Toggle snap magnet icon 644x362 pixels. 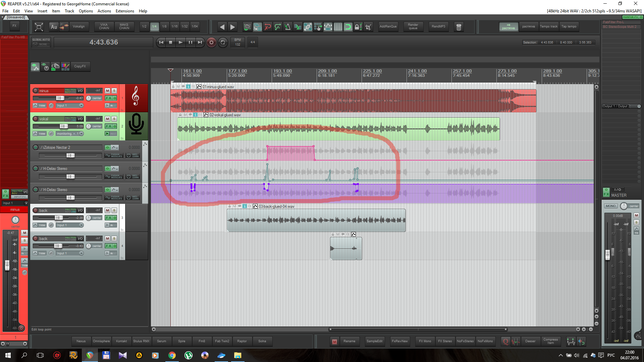(x=348, y=27)
